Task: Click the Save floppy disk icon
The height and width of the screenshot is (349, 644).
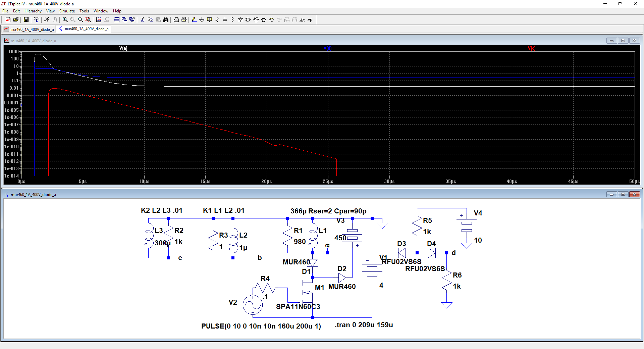Action: (26, 20)
